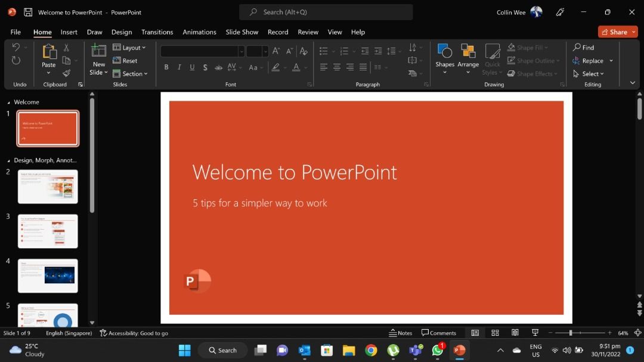This screenshot has width=644, height=362.
Task: Click the Undo arrow icon
Action: (x=16, y=47)
